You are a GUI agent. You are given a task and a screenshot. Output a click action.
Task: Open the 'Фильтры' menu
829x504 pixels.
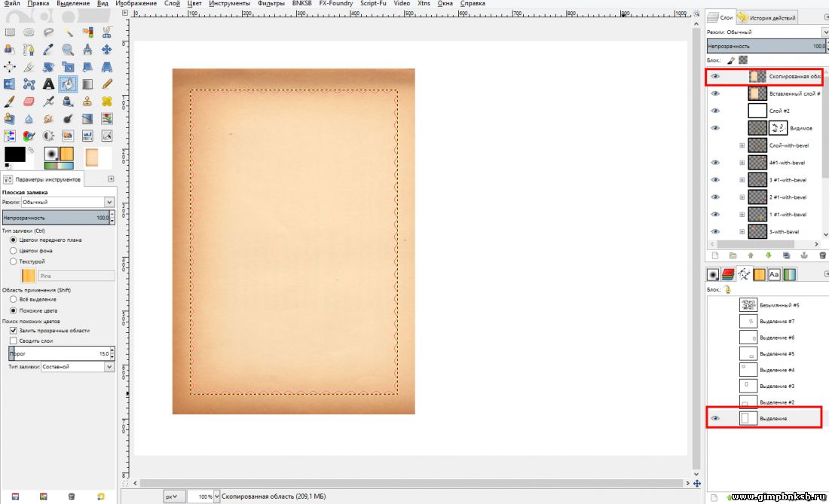pyautogui.click(x=271, y=3)
